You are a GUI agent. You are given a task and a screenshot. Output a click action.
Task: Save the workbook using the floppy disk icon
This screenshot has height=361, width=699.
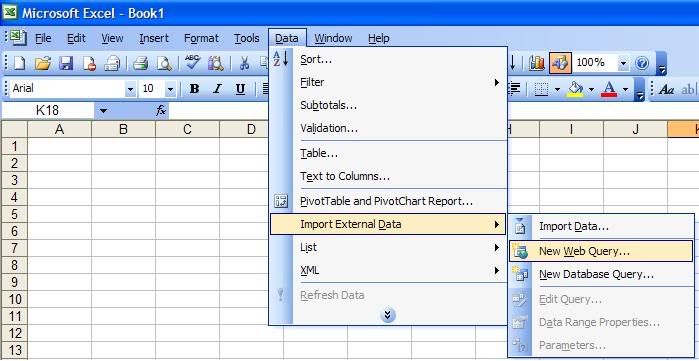(66, 63)
